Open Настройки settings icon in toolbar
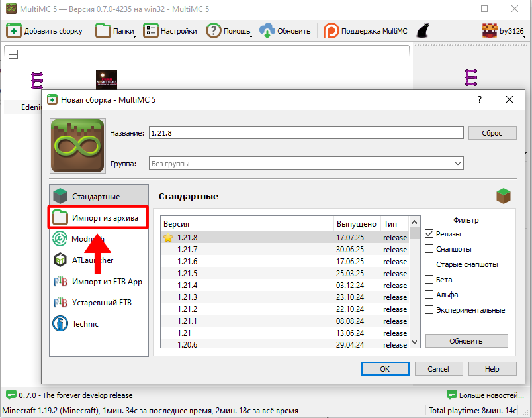The width and height of the screenshot is (532, 418). click(151, 31)
